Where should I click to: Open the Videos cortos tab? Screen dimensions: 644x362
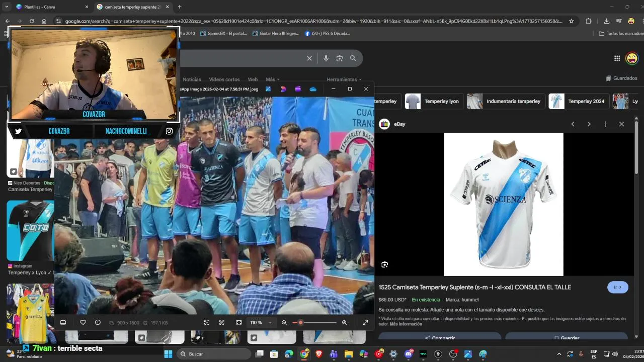[x=224, y=79]
